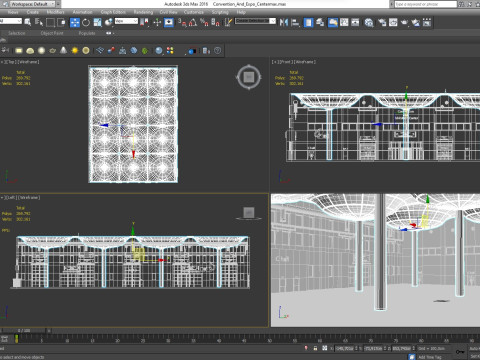This screenshot has width=480, height=360.
Task: Open the Create menu
Action: tap(33, 12)
